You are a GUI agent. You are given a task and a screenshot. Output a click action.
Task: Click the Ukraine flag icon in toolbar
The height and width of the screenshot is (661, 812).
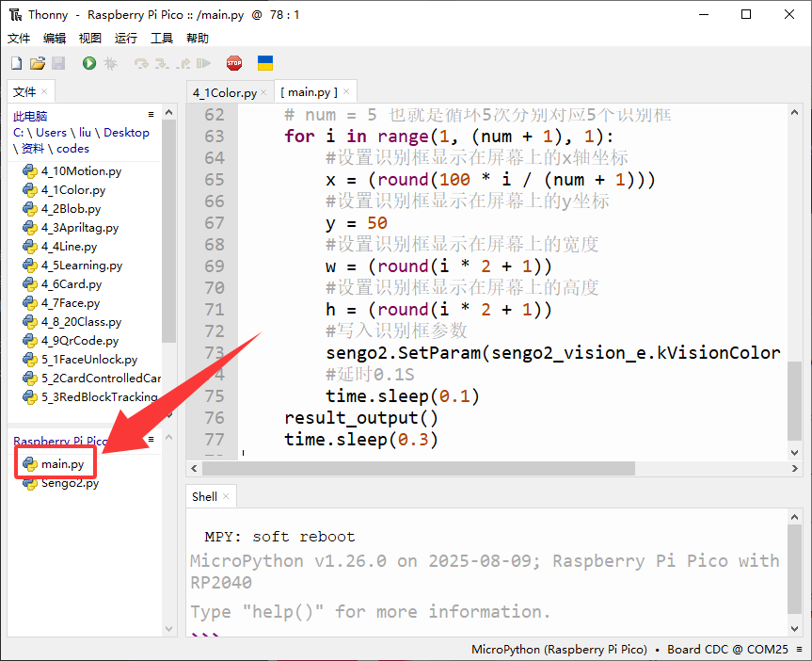[265, 63]
